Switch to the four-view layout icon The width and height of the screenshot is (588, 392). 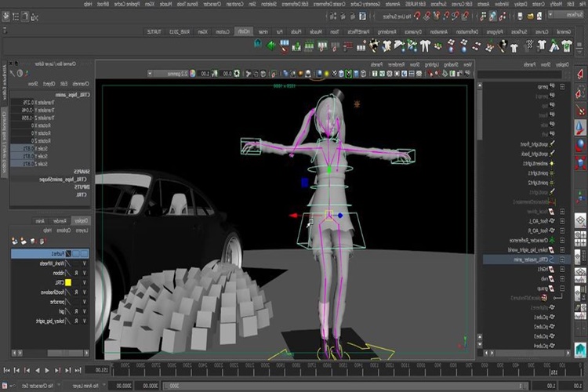tap(580, 238)
